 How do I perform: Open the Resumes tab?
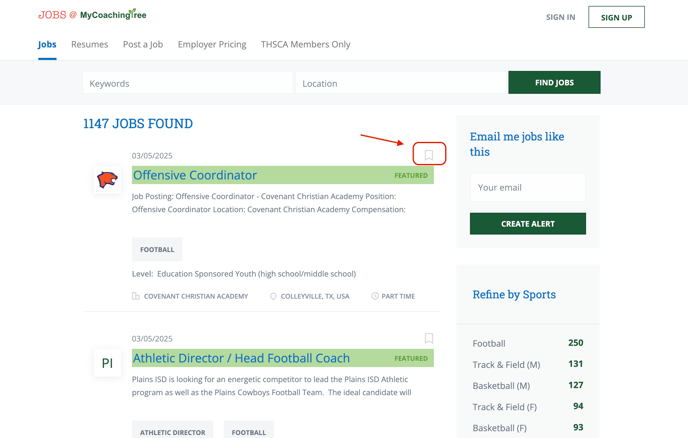click(x=90, y=44)
